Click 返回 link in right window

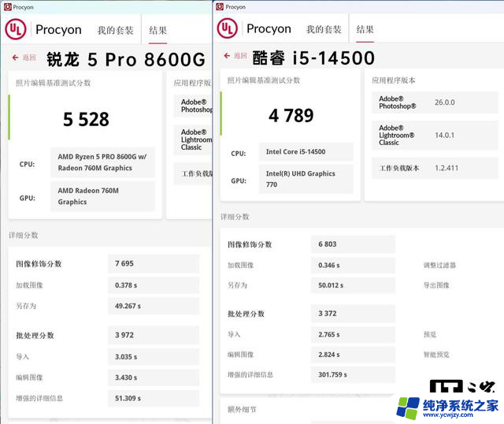[x=240, y=56]
